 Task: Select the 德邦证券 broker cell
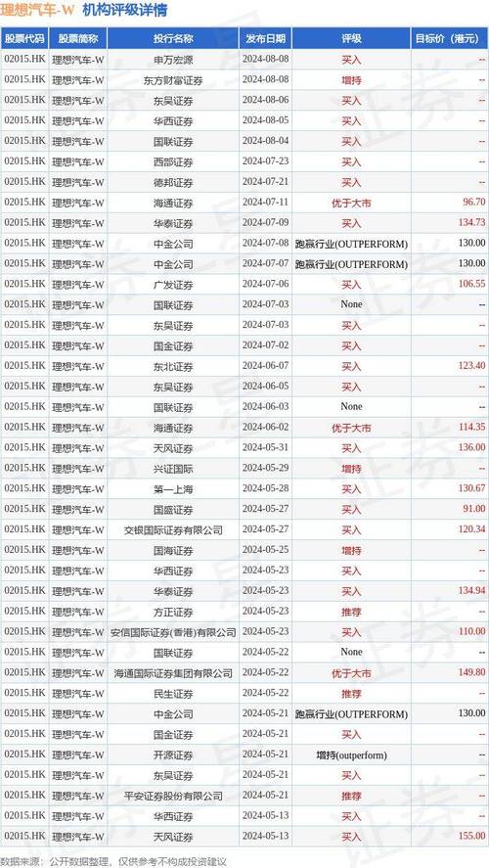[173, 183]
